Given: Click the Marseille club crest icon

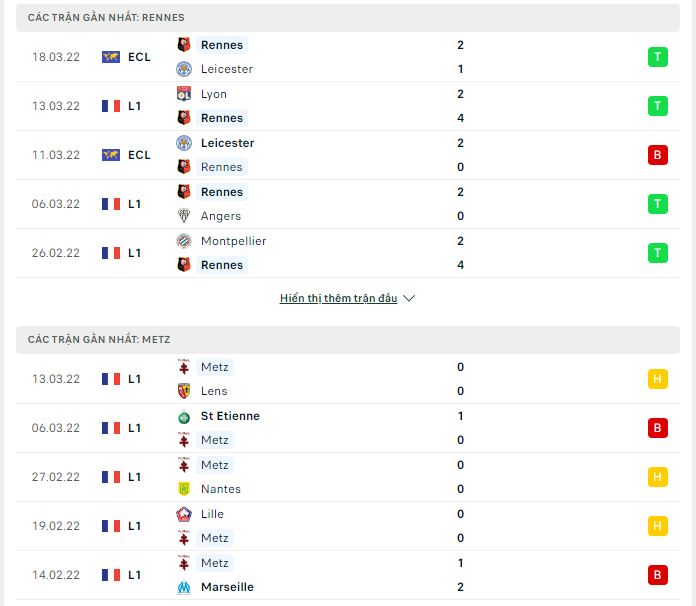Looking at the screenshot, I should tap(184, 587).
